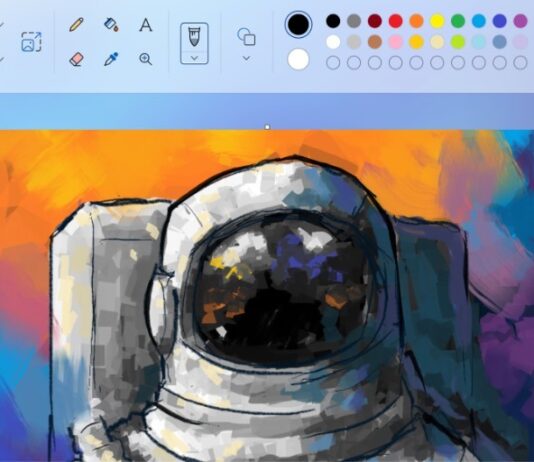Expand the Brushes dropdown arrow
The width and height of the screenshot is (534, 462).
click(x=194, y=58)
